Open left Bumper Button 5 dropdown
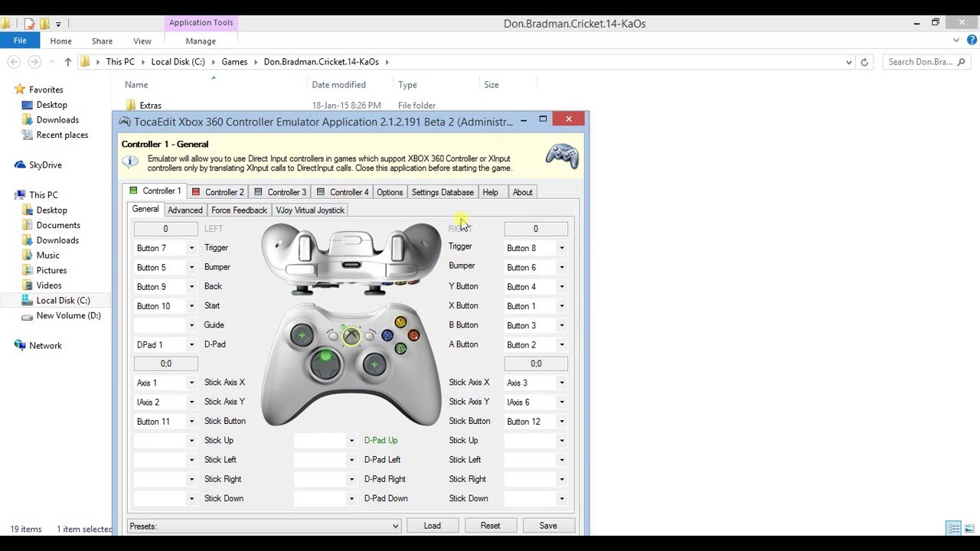980x551 pixels. (191, 268)
